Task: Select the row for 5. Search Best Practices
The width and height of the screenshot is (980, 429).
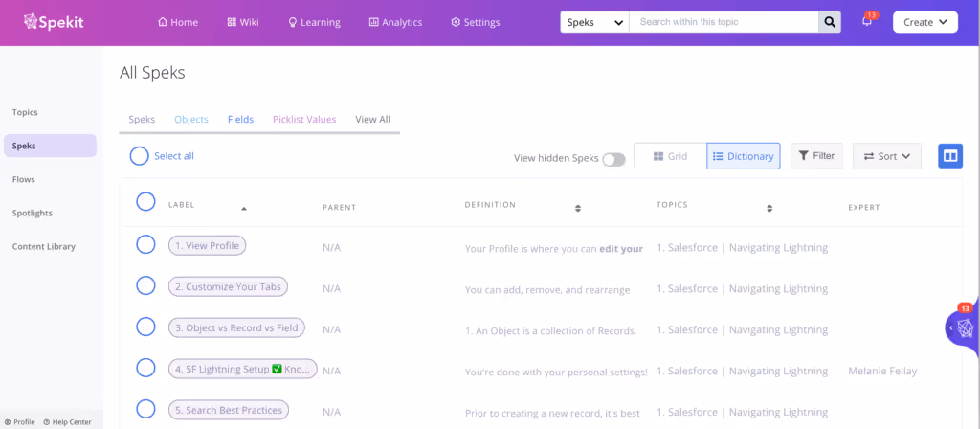Action: coord(145,409)
